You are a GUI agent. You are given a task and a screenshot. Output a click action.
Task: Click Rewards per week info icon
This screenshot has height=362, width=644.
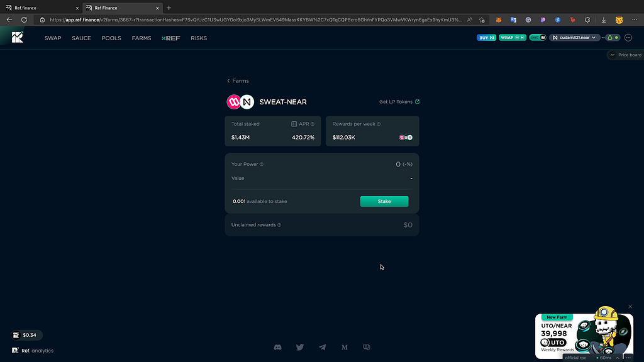379,124
